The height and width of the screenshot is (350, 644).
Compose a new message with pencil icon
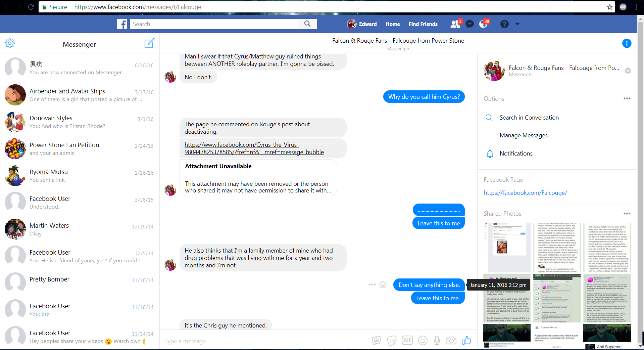[149, 43]
